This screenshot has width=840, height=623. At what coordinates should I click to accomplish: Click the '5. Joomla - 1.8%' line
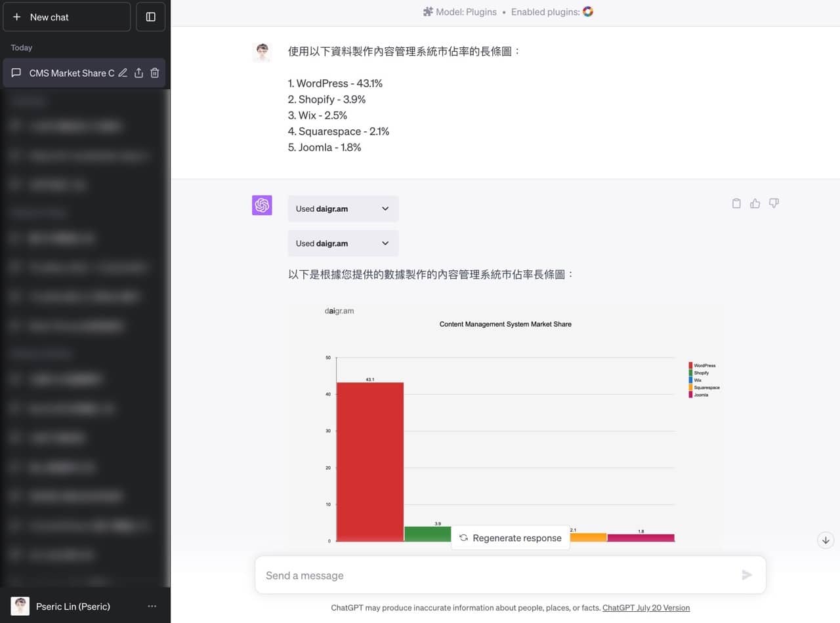tap(325, 147)
